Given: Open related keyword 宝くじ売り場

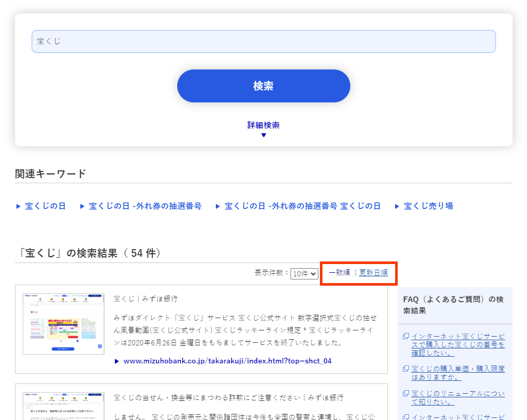Looking at the screenshot, I should 429,206.
